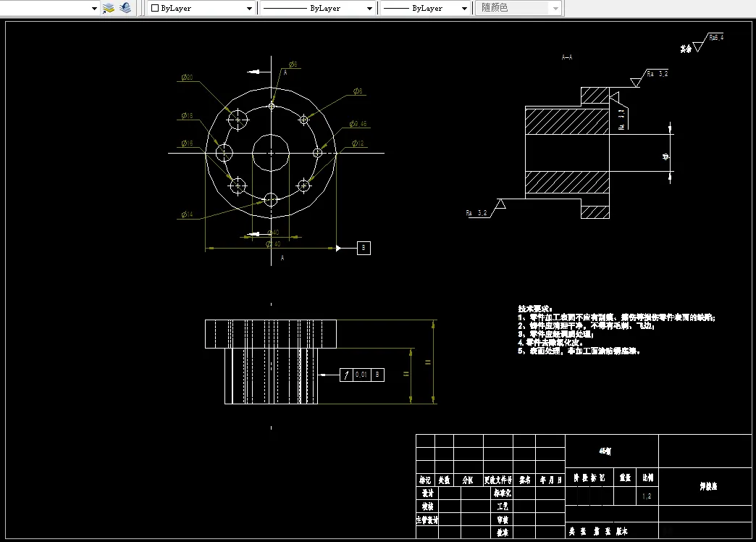
Task: Click the Layer Previous icon
Action: tap(125, 8)
